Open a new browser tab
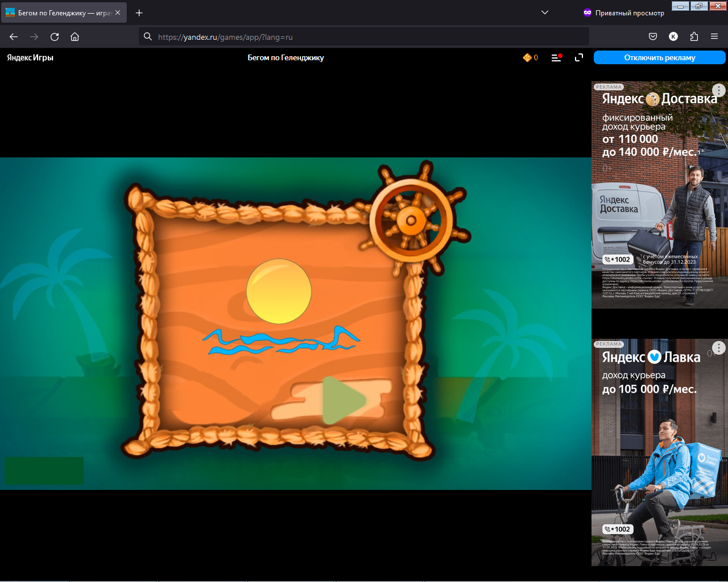The width and height of the screenshot is (728, 582). [139, 13]
